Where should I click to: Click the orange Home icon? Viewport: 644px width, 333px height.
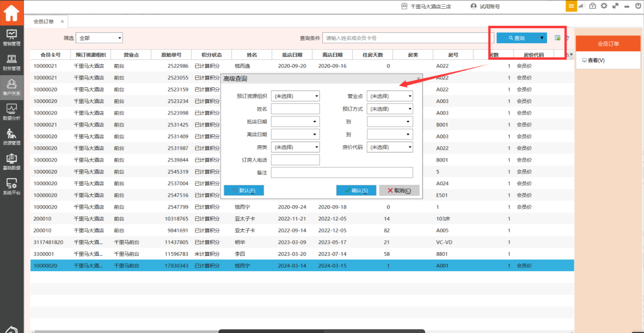pos(12,13)
